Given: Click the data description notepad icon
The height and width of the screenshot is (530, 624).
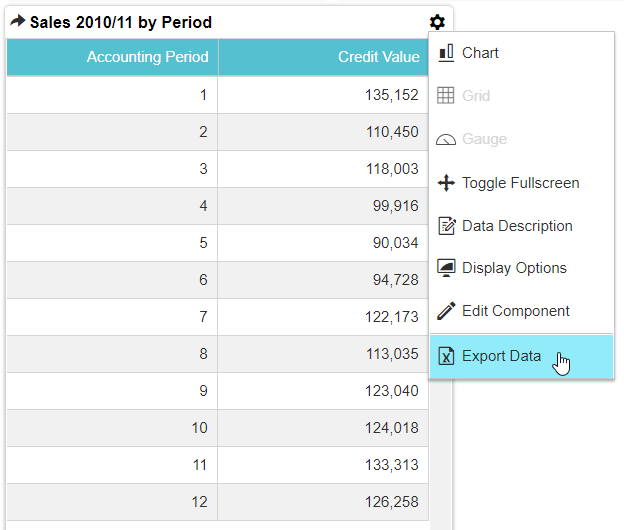Looking at the screenshot, I should (x=447, y=226).
